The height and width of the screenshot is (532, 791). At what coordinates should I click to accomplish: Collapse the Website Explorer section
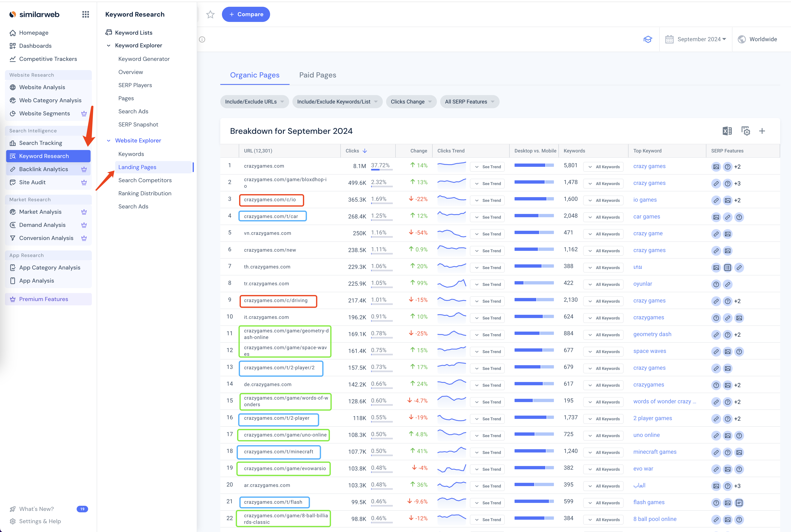(x=109, y=140)
